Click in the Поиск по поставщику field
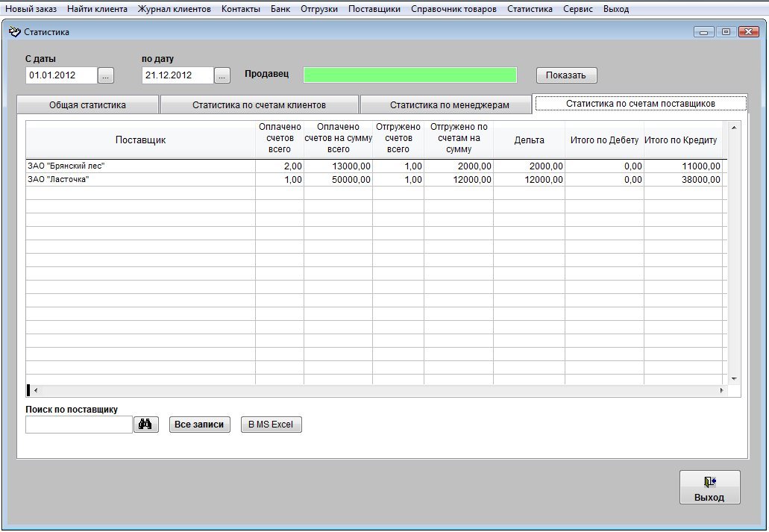 [x=78, y=425]
